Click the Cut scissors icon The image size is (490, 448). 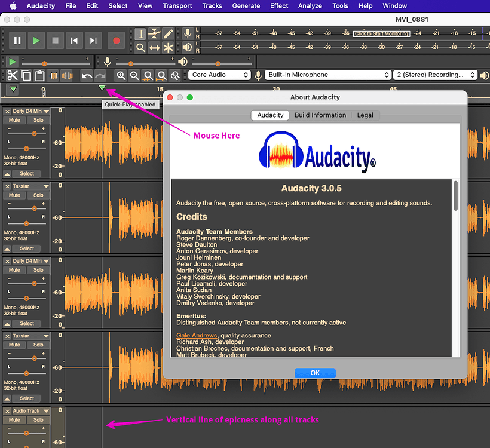pyautogui.click(x=13, y=76)
